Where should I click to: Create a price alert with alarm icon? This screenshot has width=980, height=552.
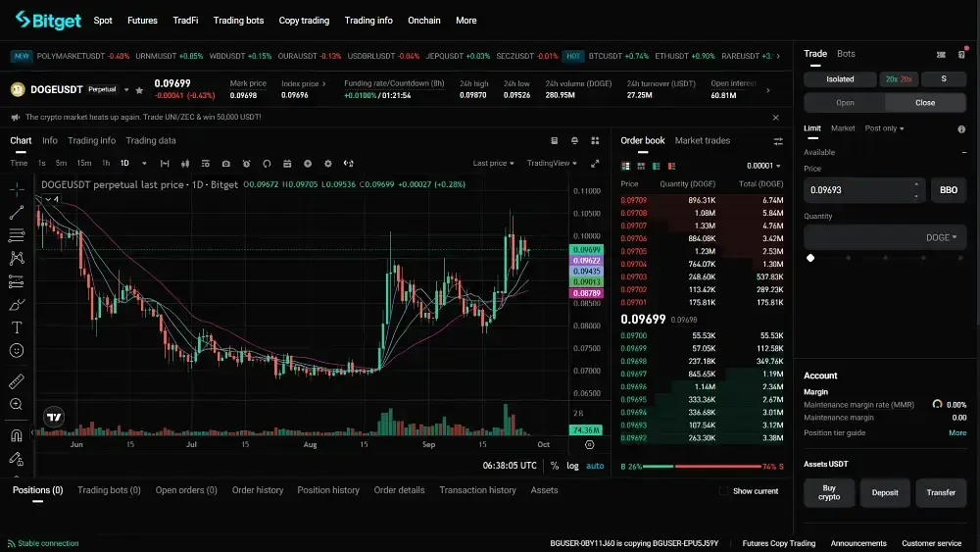[x=246, y=163]
